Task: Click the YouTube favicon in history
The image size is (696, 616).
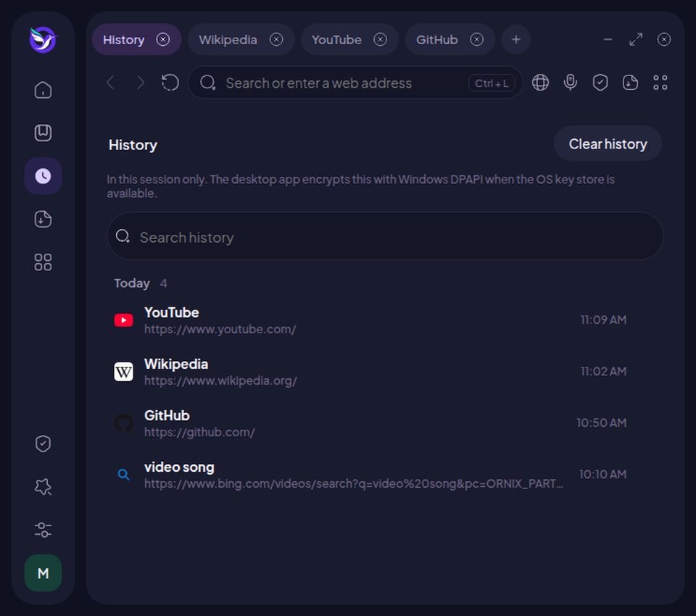Action: coord(123,320)
